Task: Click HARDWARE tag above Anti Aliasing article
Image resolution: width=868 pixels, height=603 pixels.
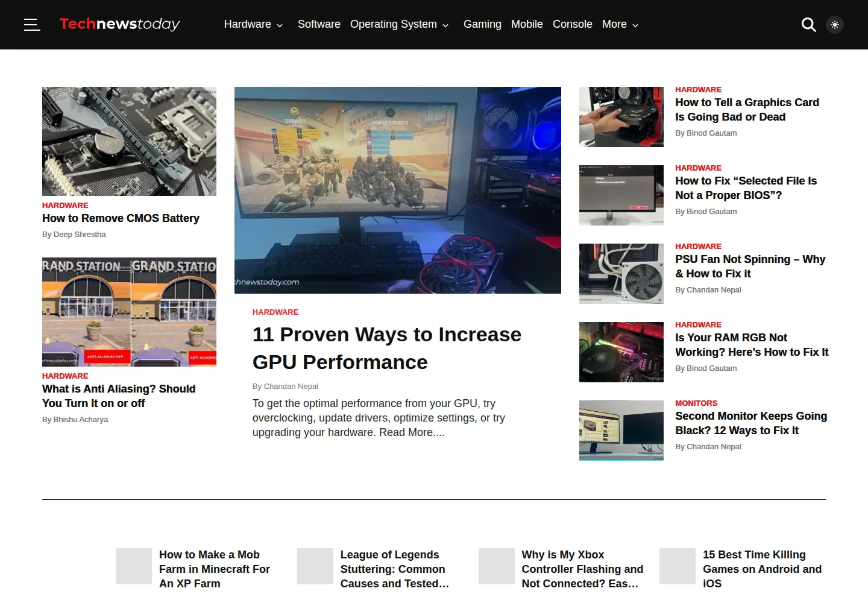Action: [x=65, y=376]
